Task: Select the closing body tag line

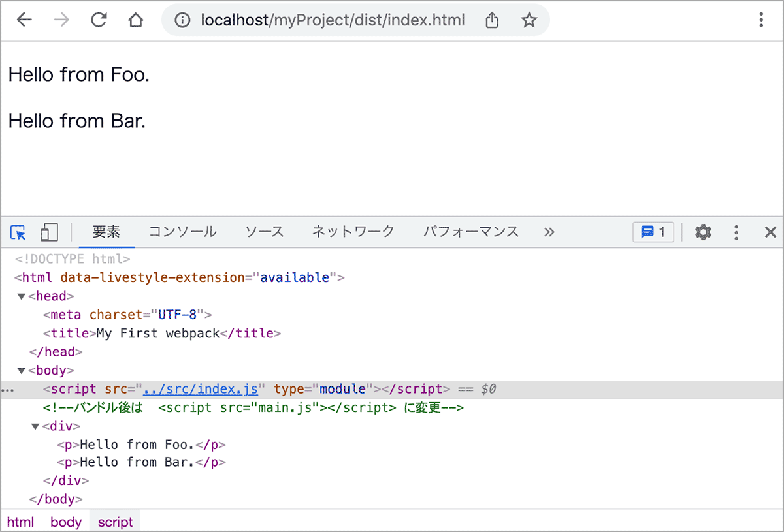Action: click(x=56, y=499)
